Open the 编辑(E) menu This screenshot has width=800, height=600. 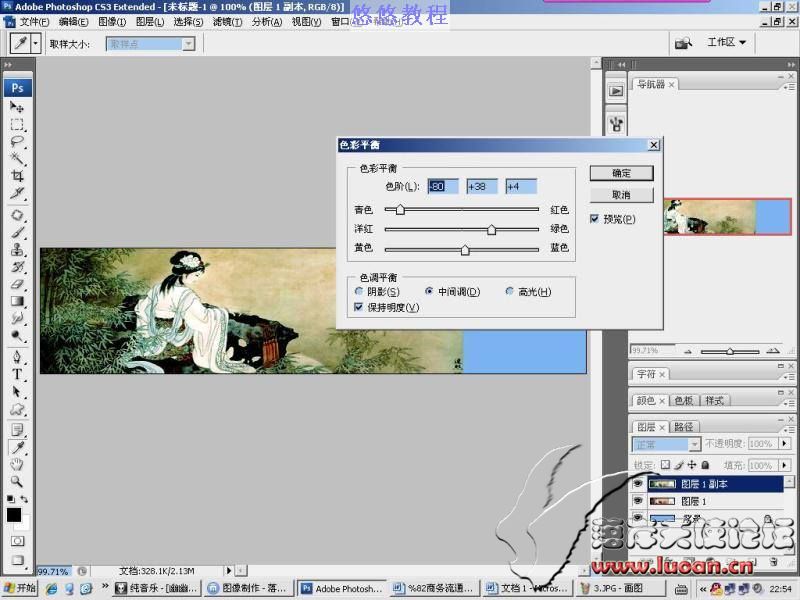coord(73,22)
